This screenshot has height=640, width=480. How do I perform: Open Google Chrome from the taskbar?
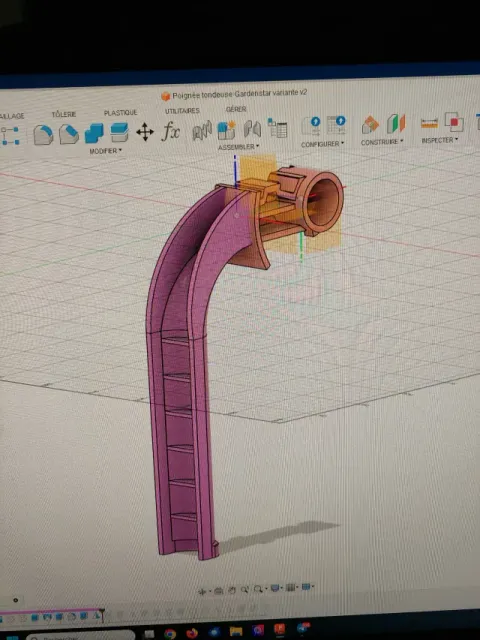coord(170,634)
